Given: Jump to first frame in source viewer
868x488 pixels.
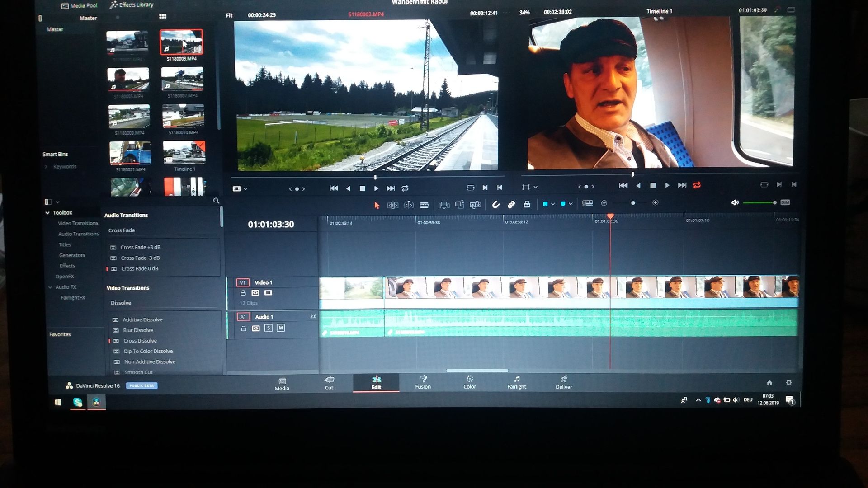Looking at the screenshot, I should (334, 188).
